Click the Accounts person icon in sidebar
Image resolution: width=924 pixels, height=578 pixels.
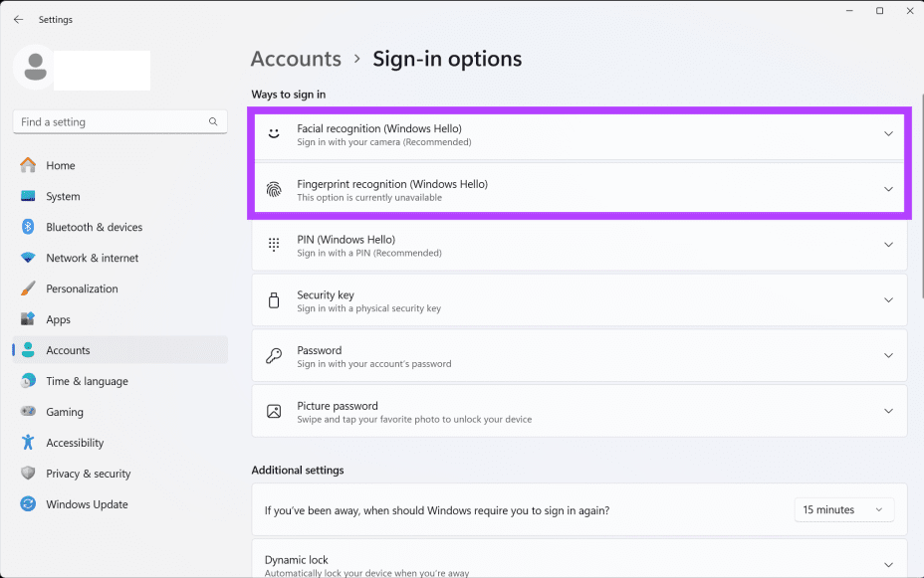click(x=28, y=349)
